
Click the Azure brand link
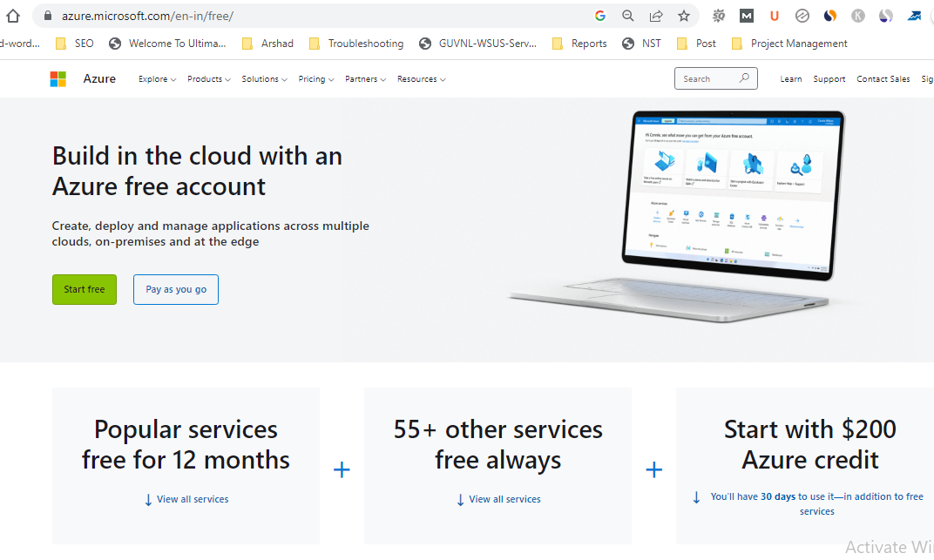[99, 78]
